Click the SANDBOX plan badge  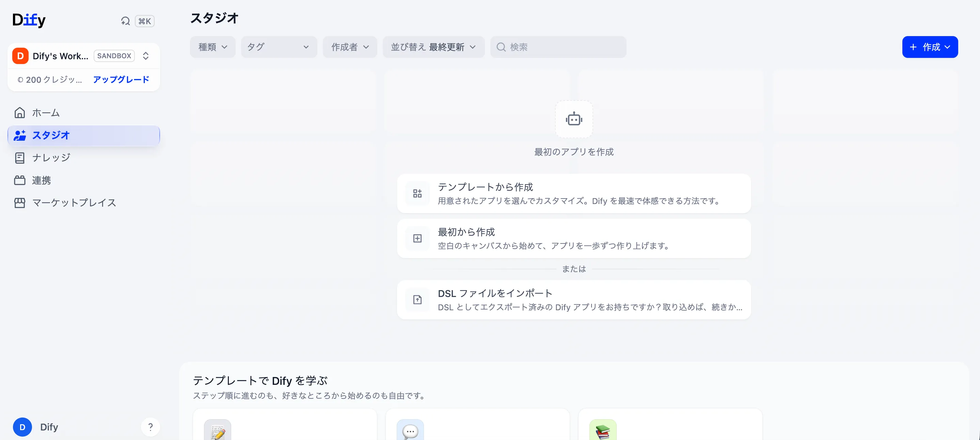[114, 56]
